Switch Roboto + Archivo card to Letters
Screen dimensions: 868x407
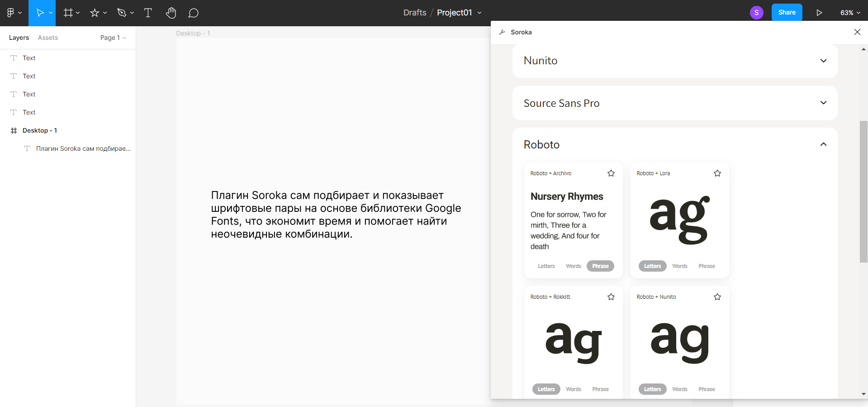pyautogui.click(x=546, y=266)
